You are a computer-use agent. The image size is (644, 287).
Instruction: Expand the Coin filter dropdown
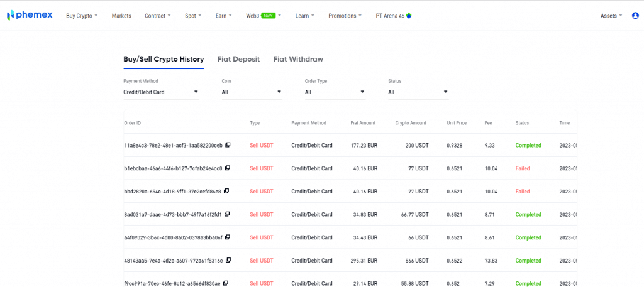coord(252,92)
